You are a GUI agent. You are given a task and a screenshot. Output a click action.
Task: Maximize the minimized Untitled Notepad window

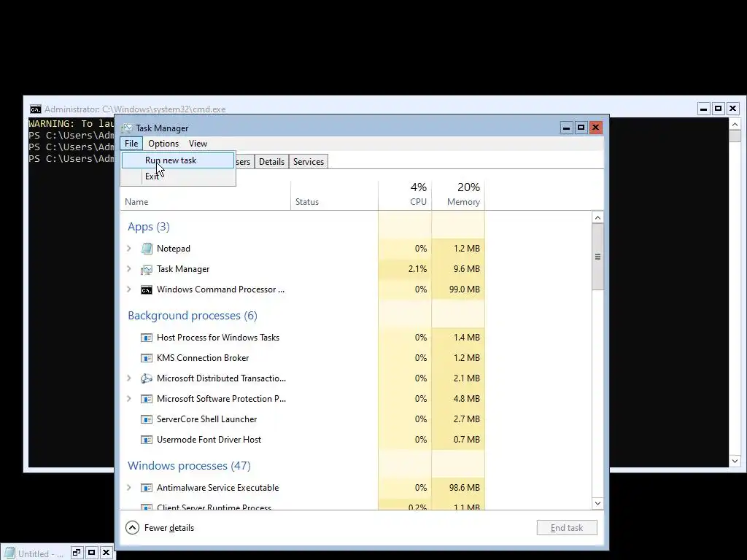click(91, 553)
